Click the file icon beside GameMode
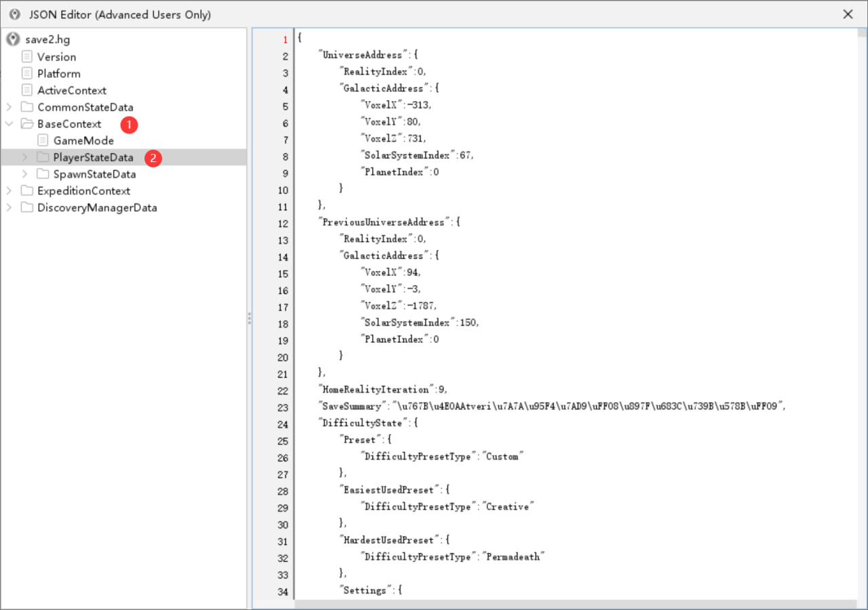Image resolution: width=868 pixels, height=610 pixels. pyautogui.click(x=43, y=140)
